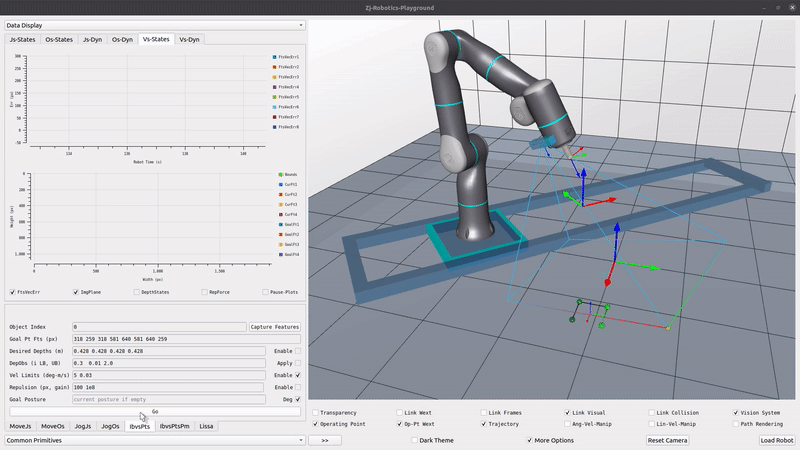This screenshot has width=800, height=450.
Task: Click the FtsVecErr3 yellow legend marker
Action: pos(274,77)
